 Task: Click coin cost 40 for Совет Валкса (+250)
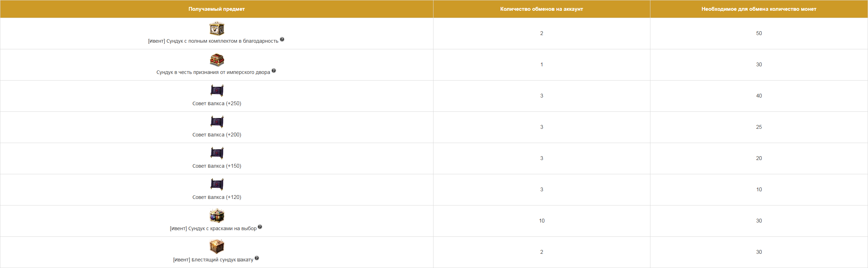point(759,96)
